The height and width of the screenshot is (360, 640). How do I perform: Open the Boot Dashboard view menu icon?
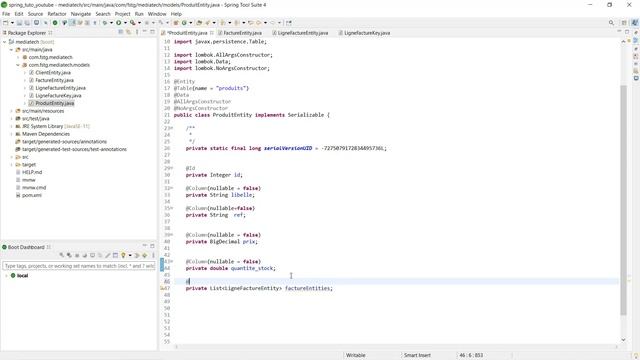[x=153, y=255]
